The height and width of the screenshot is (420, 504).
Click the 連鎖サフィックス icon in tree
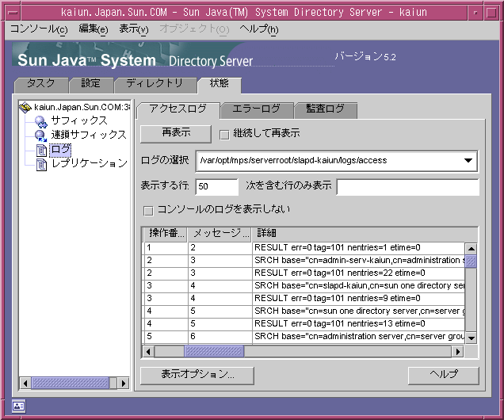41,136
